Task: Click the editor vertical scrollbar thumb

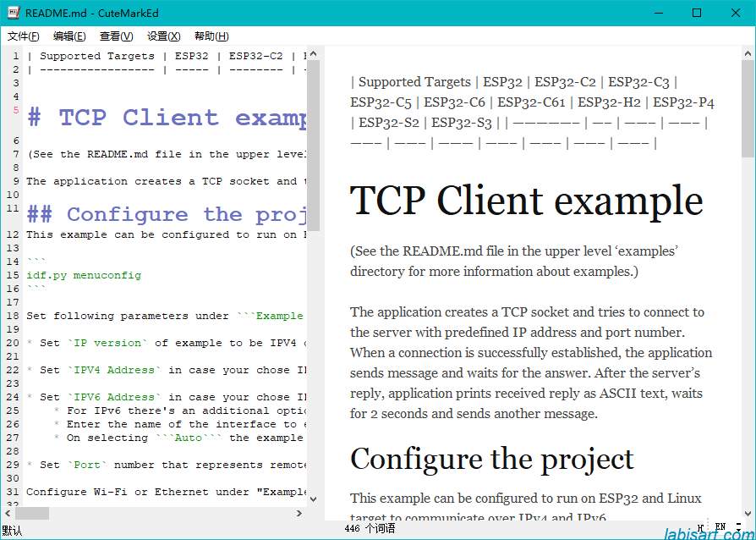Action: (x=314, y=145)
